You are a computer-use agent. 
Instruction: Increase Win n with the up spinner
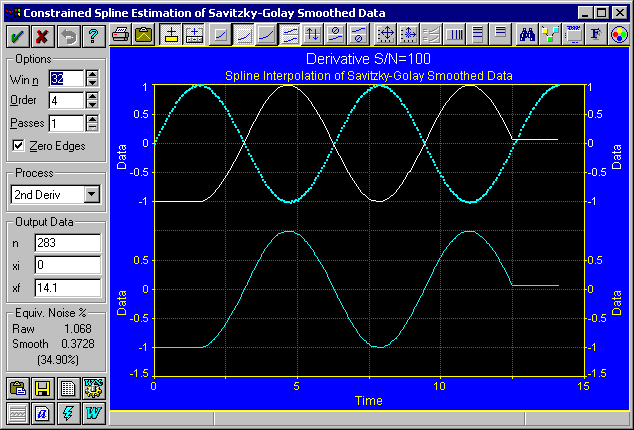pos(92,74)
